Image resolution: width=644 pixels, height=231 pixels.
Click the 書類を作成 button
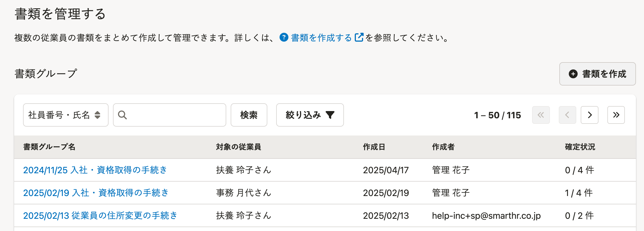point(598,74)
